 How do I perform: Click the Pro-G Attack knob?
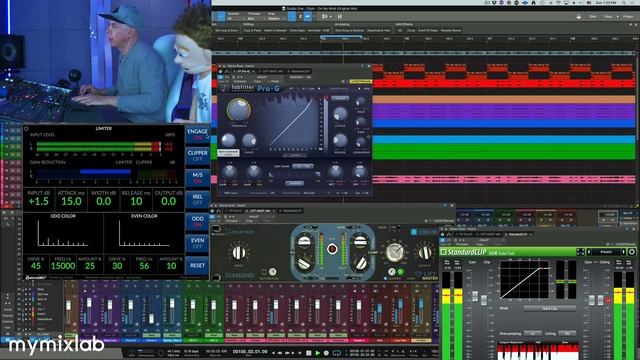340,114
